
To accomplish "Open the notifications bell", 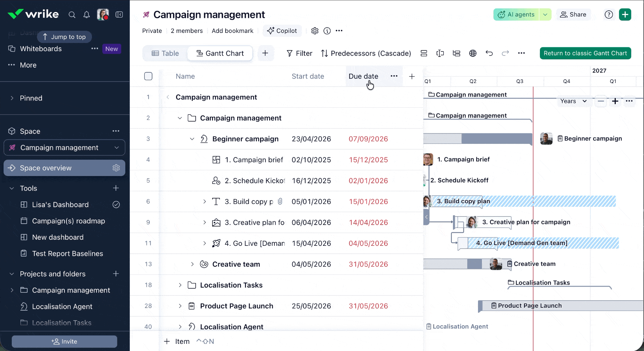I will pyautogui.click(x=87, y=15).
